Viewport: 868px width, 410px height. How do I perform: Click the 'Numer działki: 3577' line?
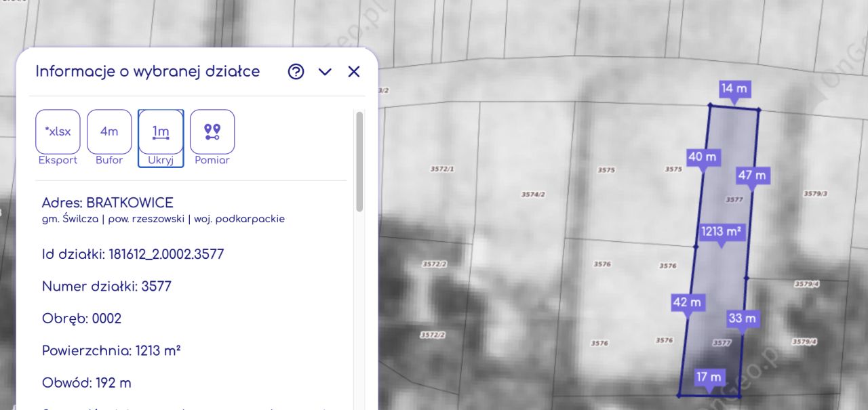(x=106, y=287)
